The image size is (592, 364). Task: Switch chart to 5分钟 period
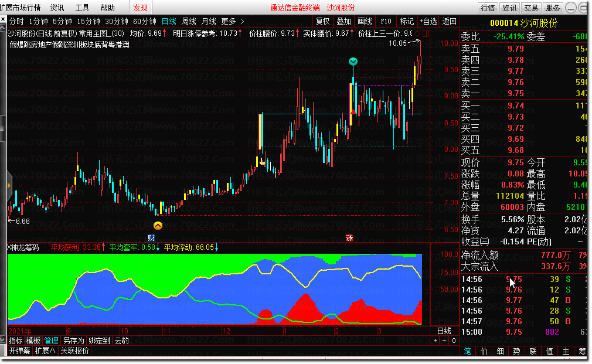click(62, 22)
